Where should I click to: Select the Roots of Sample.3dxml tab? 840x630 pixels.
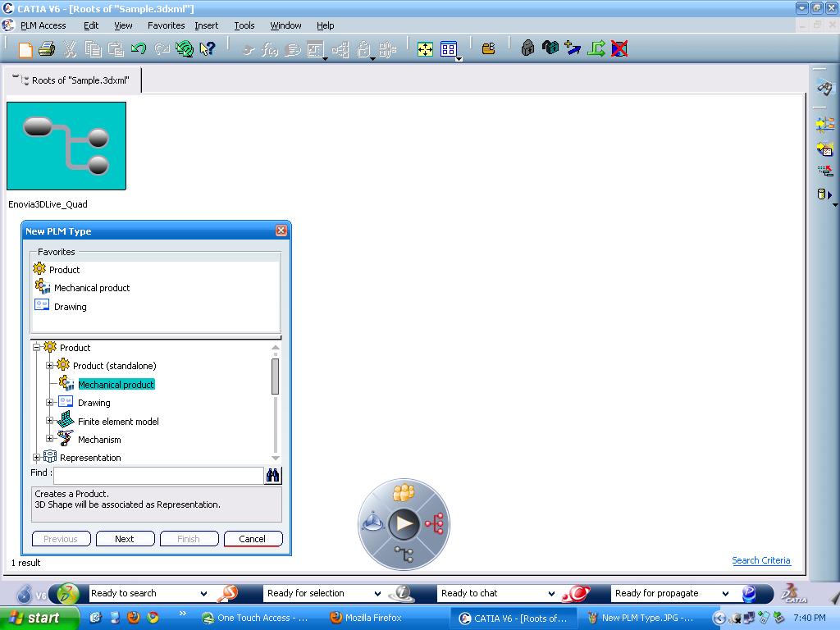[73, 80]
